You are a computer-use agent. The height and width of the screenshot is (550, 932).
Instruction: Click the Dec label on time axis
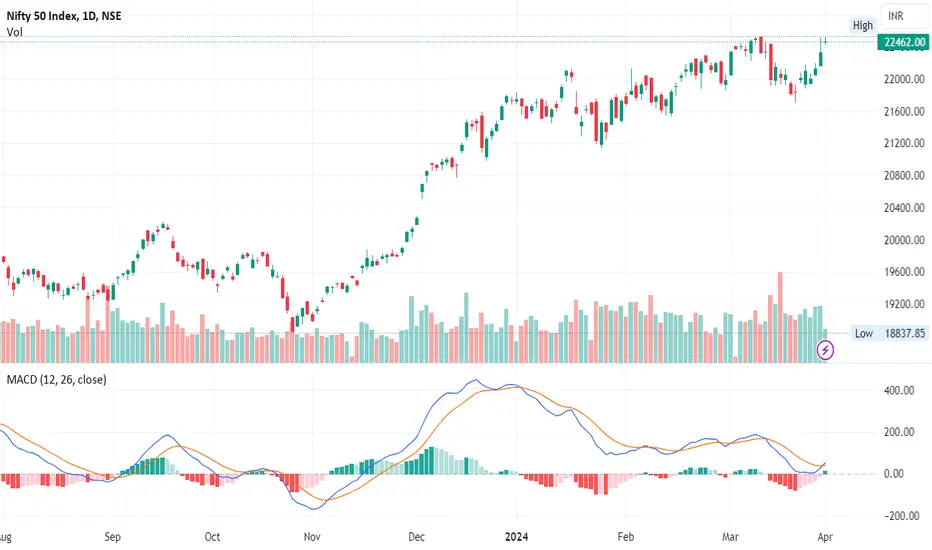click(417, 537)
